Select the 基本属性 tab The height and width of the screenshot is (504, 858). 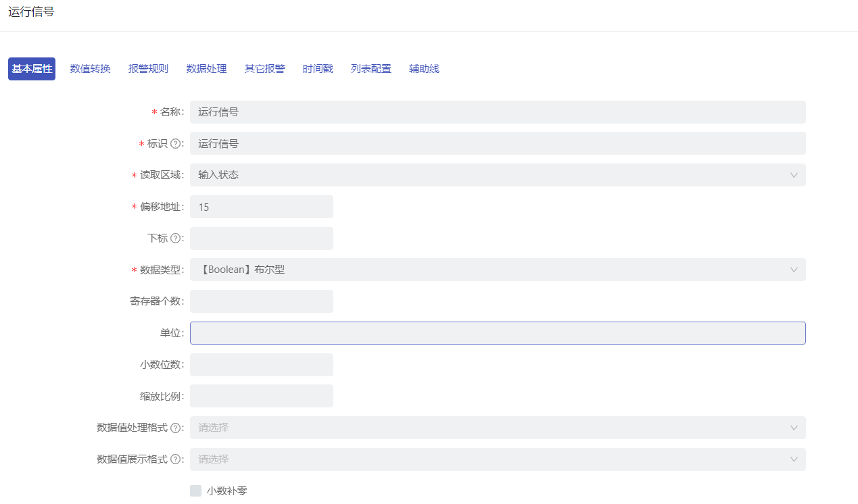coord(32,69)
